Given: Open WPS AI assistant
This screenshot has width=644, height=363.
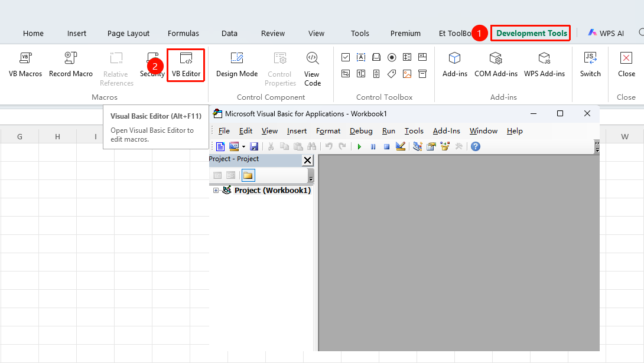Looking at the screenshot, I should (x=606, y=33).
